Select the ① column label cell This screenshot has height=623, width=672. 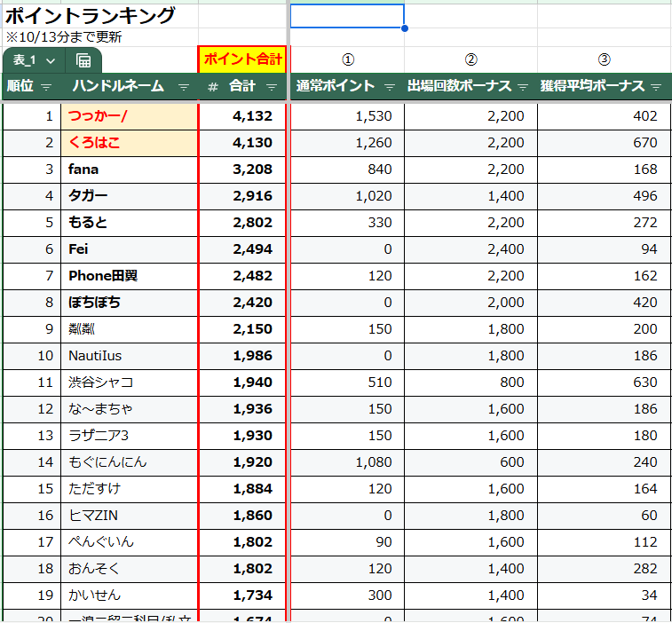(348, 59)
